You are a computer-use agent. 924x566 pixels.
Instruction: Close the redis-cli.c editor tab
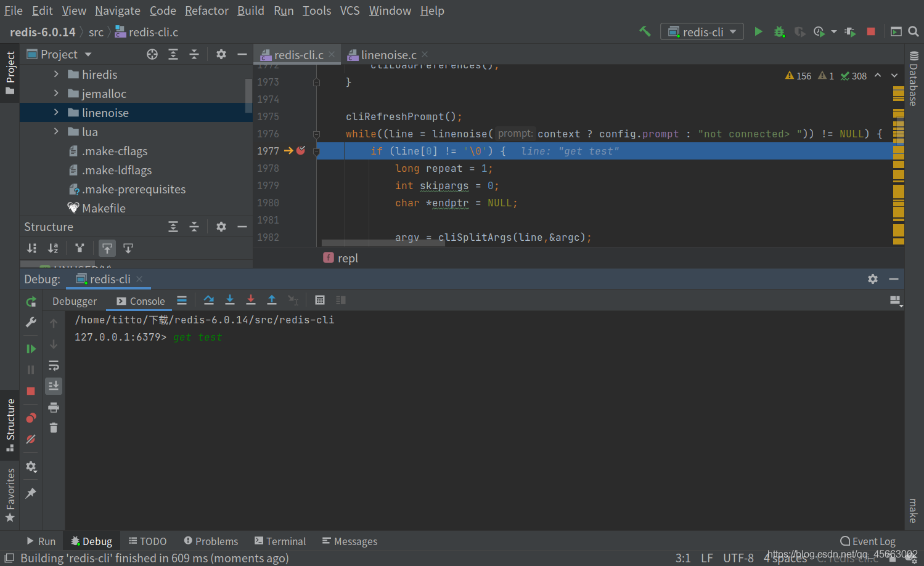(332, 54)
